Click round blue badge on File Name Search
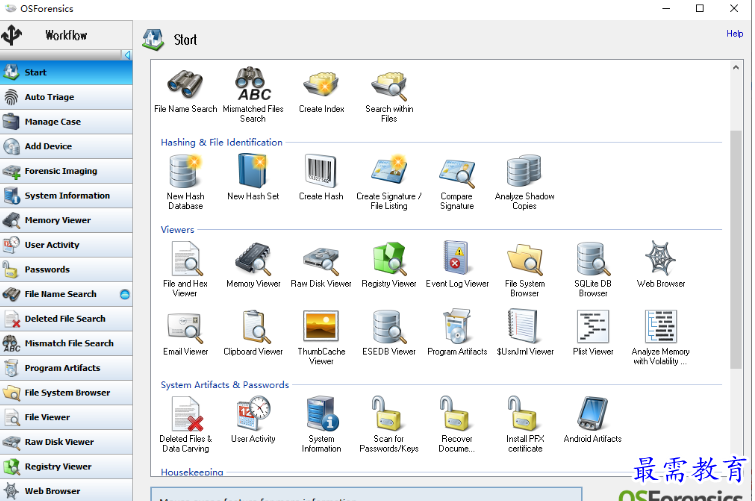 coord(125,294)
